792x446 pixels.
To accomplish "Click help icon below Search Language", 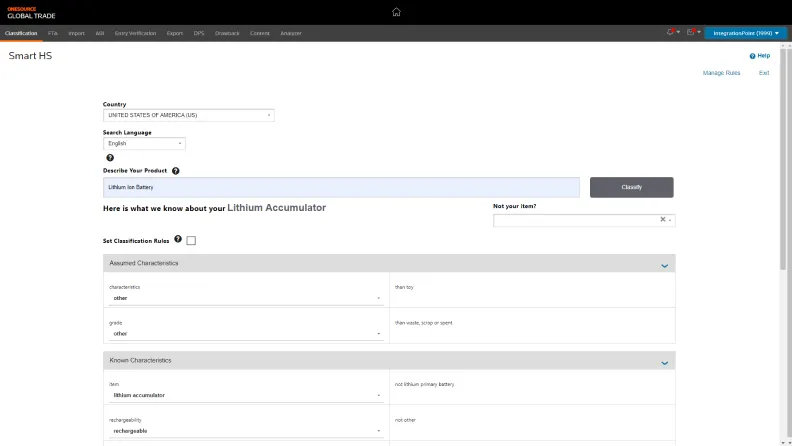I will tap(110, 157).
